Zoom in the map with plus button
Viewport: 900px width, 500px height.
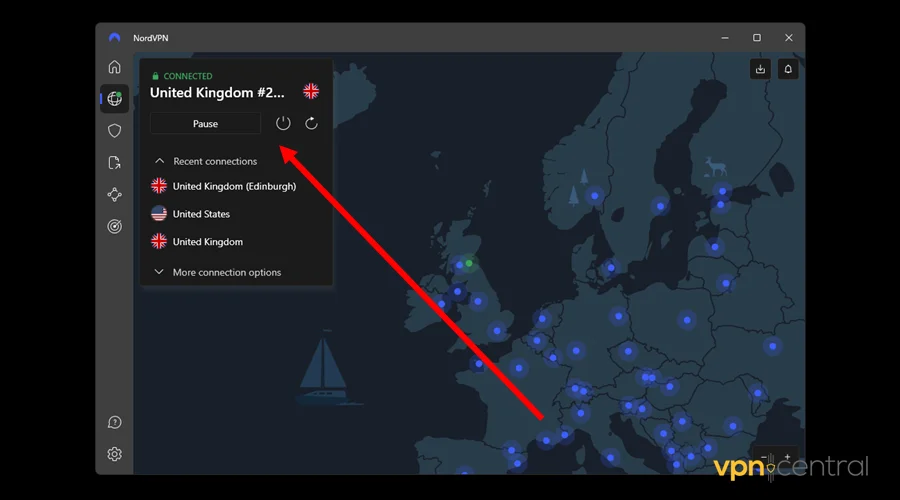point(788,458)
